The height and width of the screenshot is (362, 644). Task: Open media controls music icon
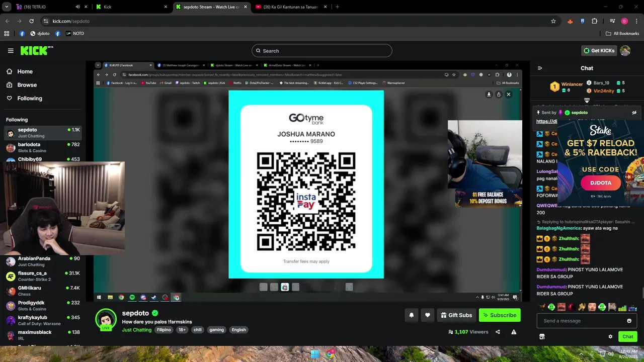612,21
